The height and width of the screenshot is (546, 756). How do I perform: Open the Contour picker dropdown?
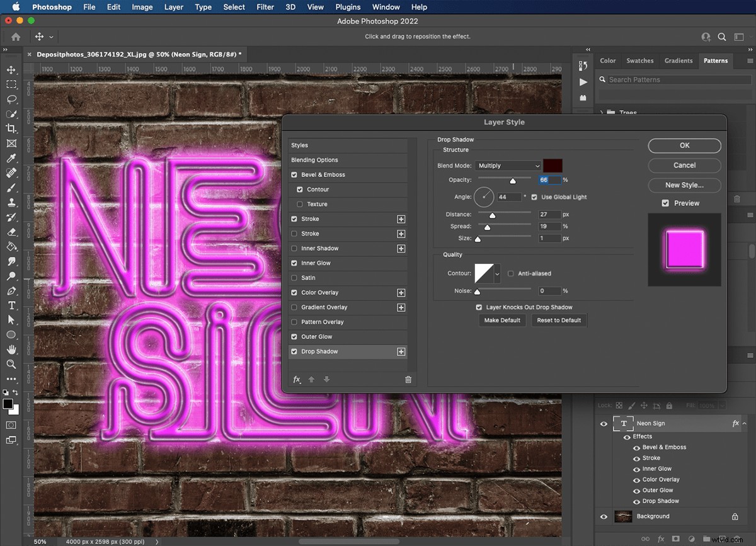[x=496, y=273]
